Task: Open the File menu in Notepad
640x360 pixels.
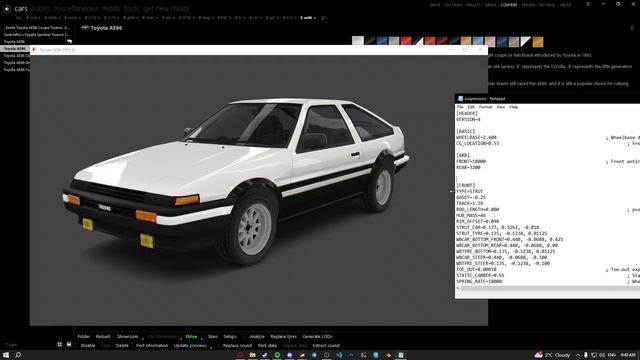Action: [460, 107]
